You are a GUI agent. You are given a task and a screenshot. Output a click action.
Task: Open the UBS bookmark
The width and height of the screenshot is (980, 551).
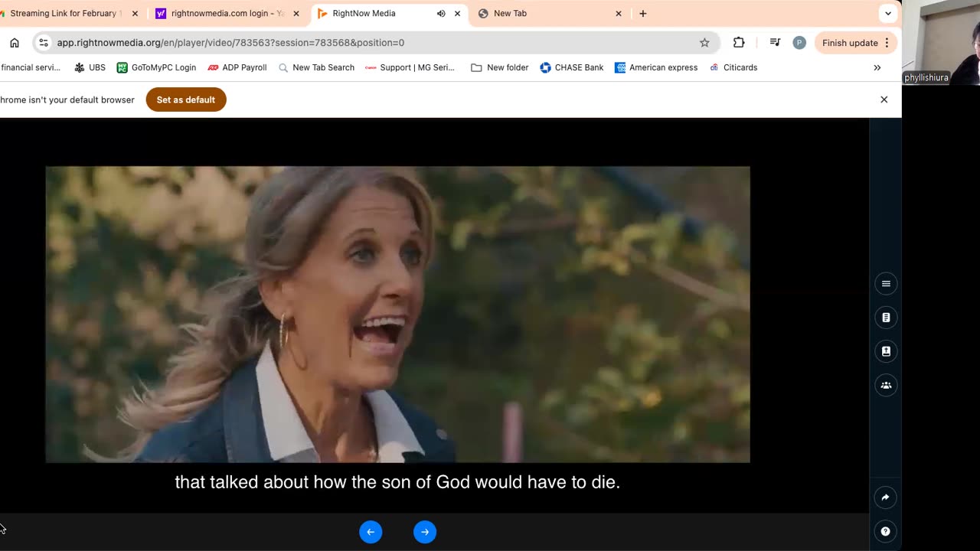[90, 67]
